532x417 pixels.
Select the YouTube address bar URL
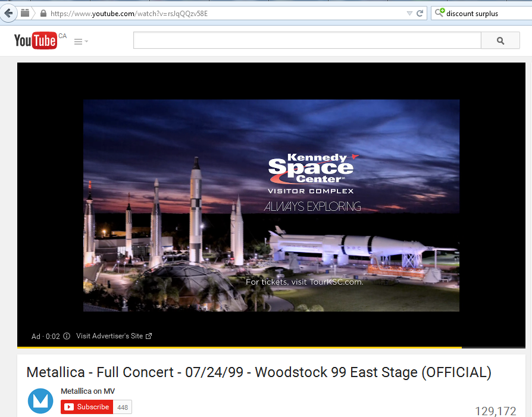129,14
